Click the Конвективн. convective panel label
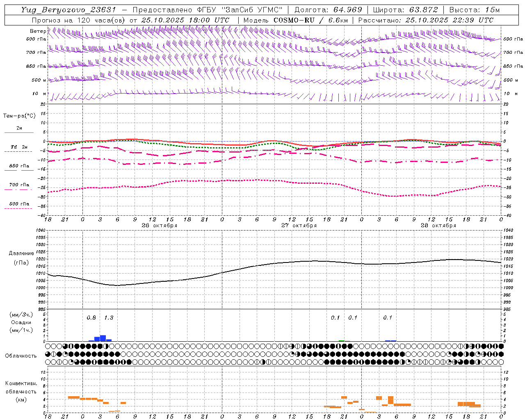The height and width of the screenshot is (420, 525). pos(21,383)
